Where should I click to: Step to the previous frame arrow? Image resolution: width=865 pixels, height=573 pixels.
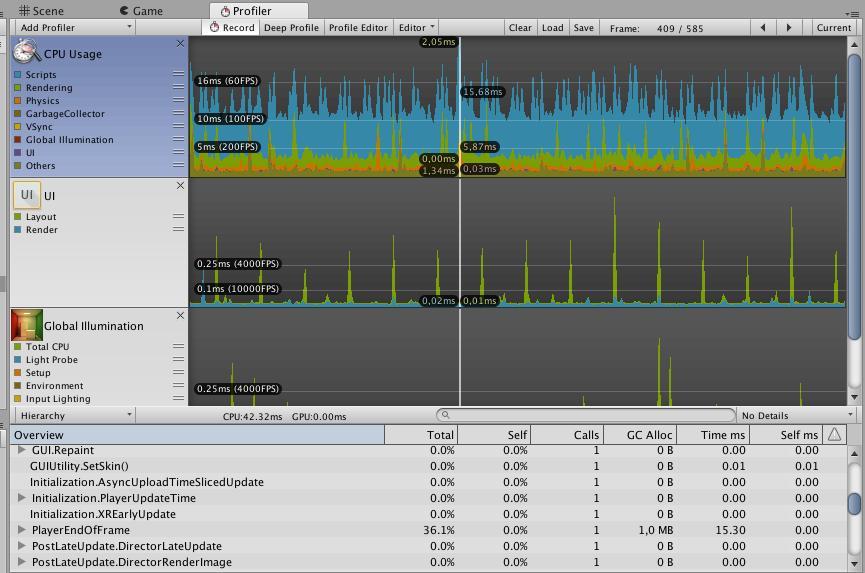(763, 28)
